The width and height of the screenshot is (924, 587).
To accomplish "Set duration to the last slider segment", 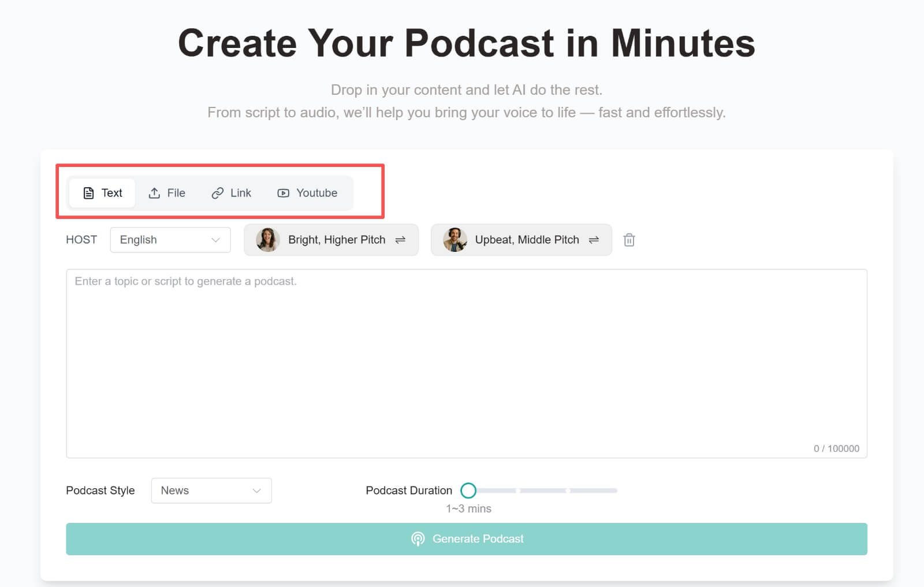I will pyautogui.click(x=594, y=491).
